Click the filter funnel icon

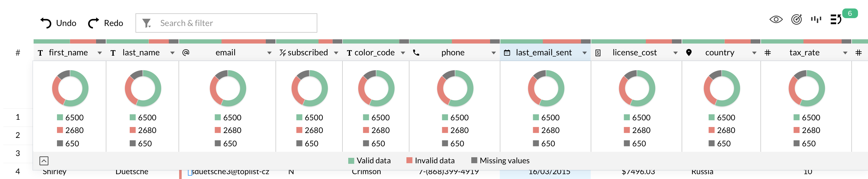coord(147,23)
